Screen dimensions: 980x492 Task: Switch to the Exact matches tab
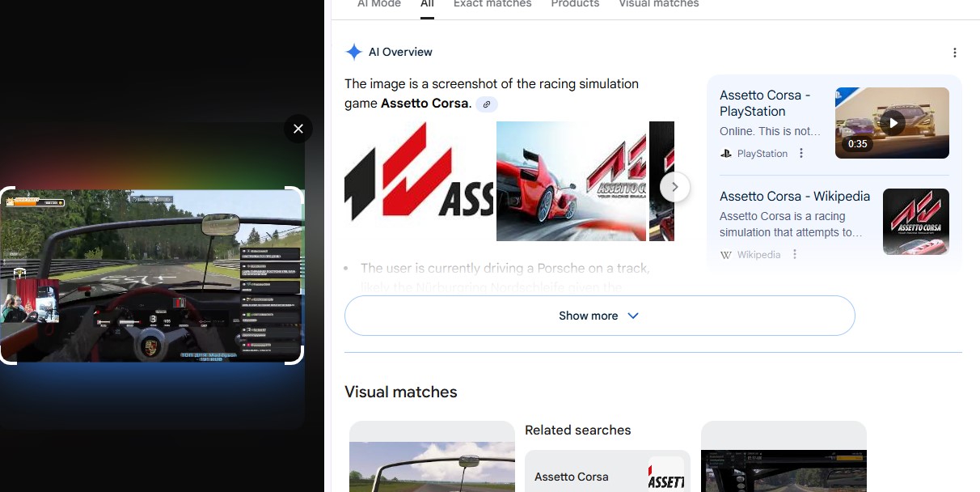tap(492, 4)
